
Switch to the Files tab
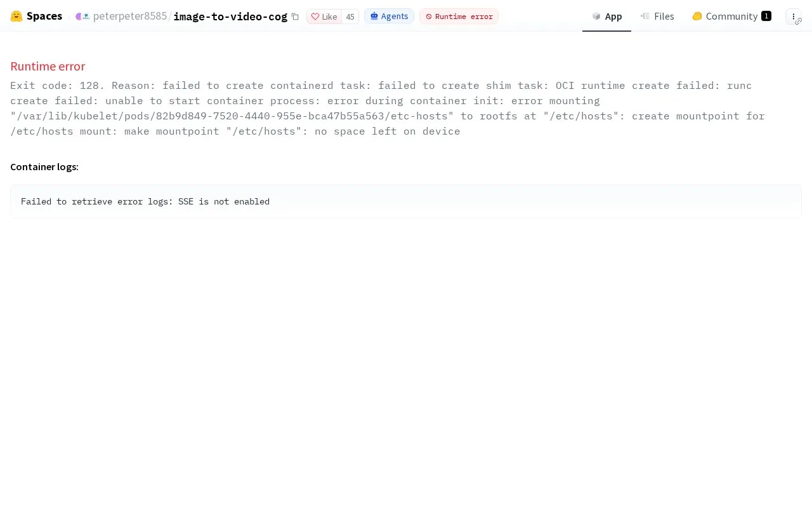657,16
